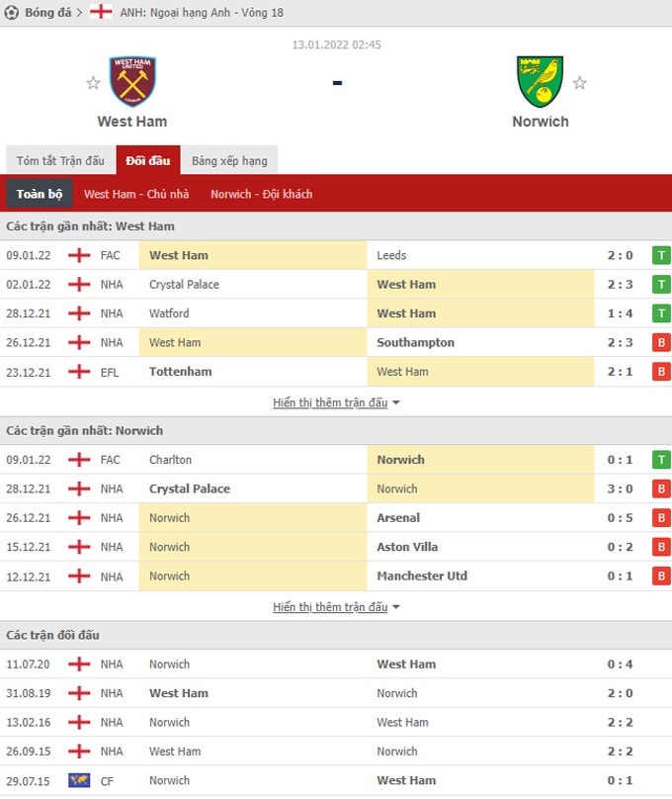Image resolution: width=672 pixels, height=799 pixels.
Task: Open the Norwich team name in header
Action: tap(541, 122)
